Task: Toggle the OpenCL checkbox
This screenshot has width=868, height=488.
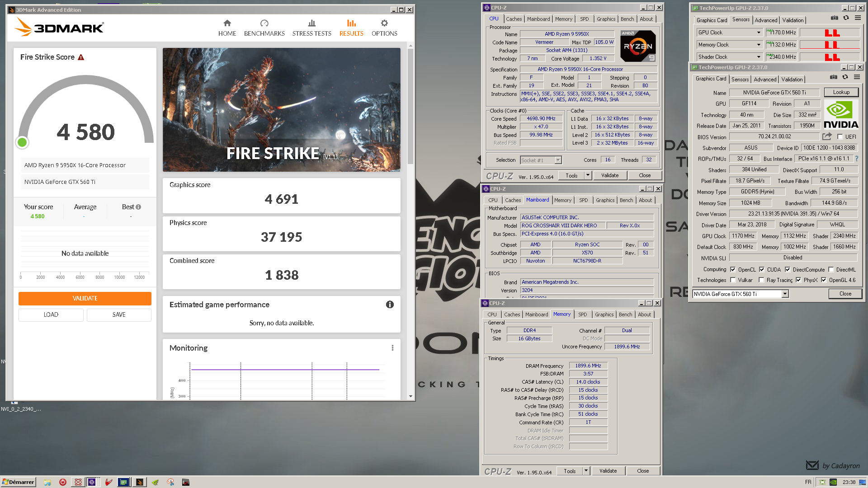Action: (733, 269)
